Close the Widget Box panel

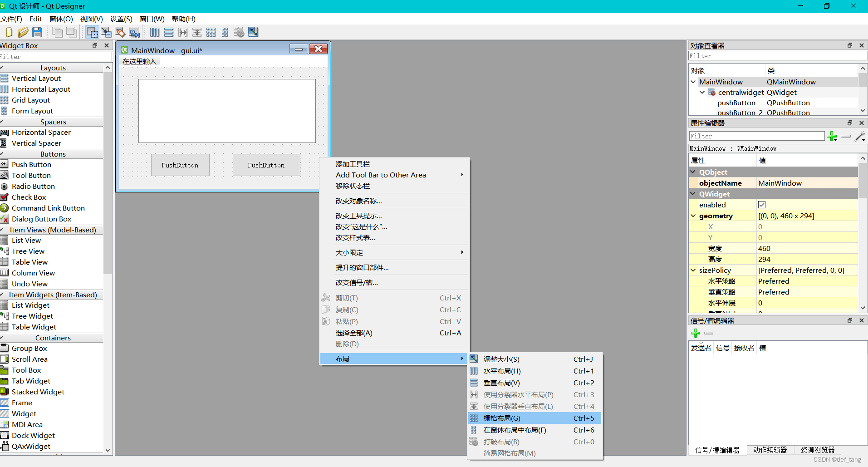point(107,45)
